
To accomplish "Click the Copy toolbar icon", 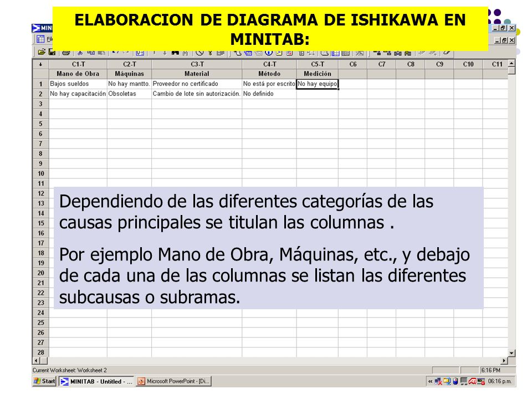I will click(91, 53).
